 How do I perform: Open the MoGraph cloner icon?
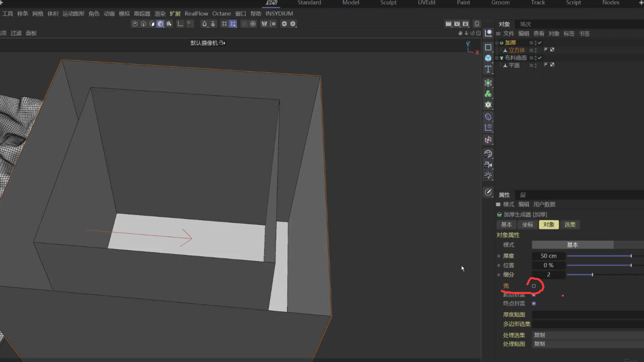coord(488,94)
